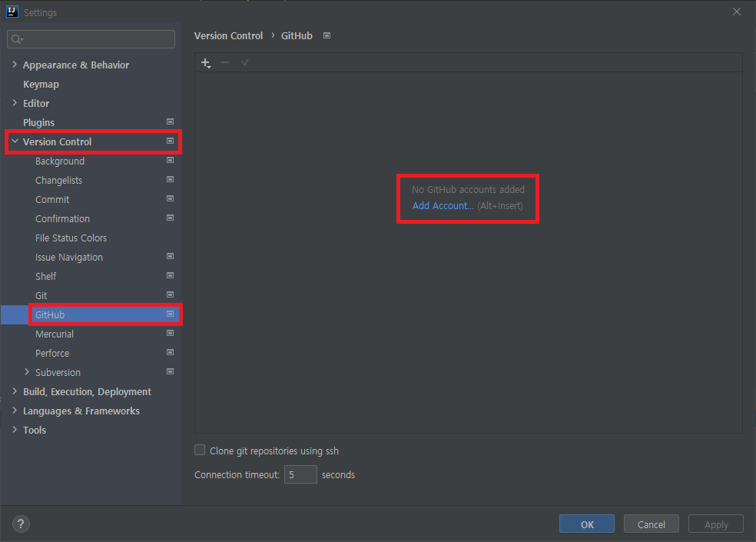
Task: Click the IntelliJ IDEA logo in title bar
Action: tap(12, 12)
